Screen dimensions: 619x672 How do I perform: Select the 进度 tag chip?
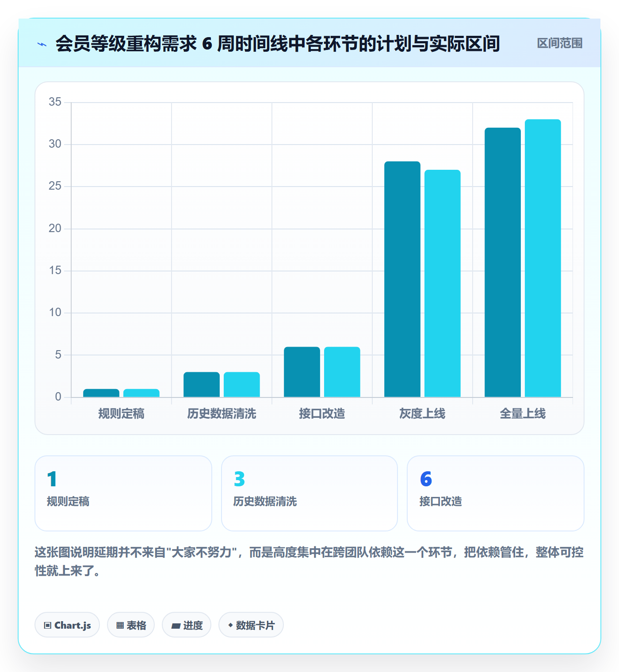(x=187, y=625)
